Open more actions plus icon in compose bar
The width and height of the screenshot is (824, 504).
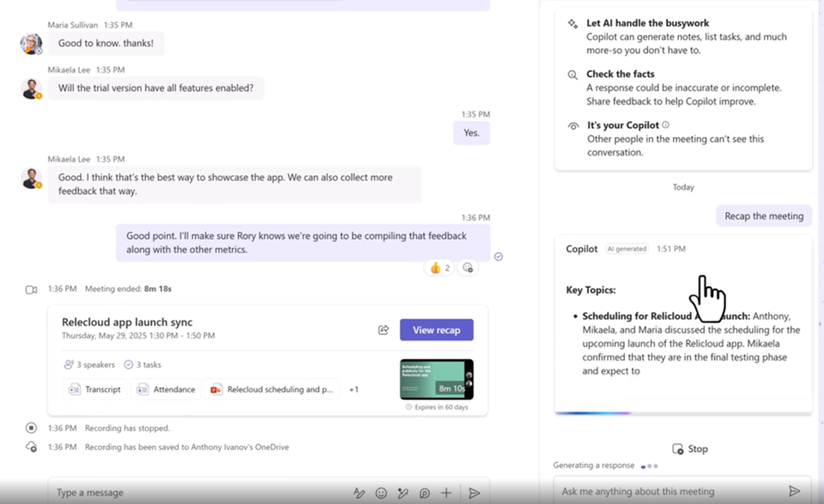[x=446, y=493]
